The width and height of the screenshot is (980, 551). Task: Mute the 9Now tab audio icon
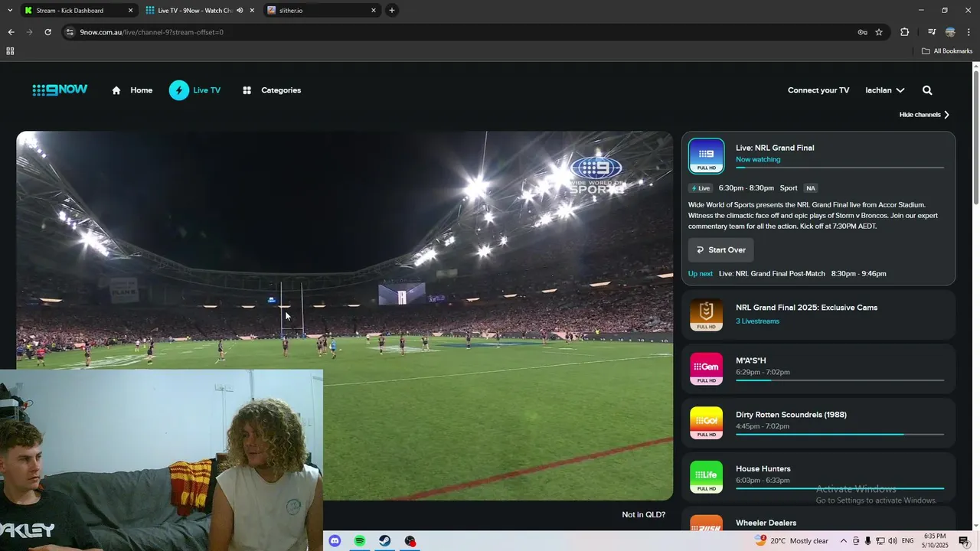240,11
